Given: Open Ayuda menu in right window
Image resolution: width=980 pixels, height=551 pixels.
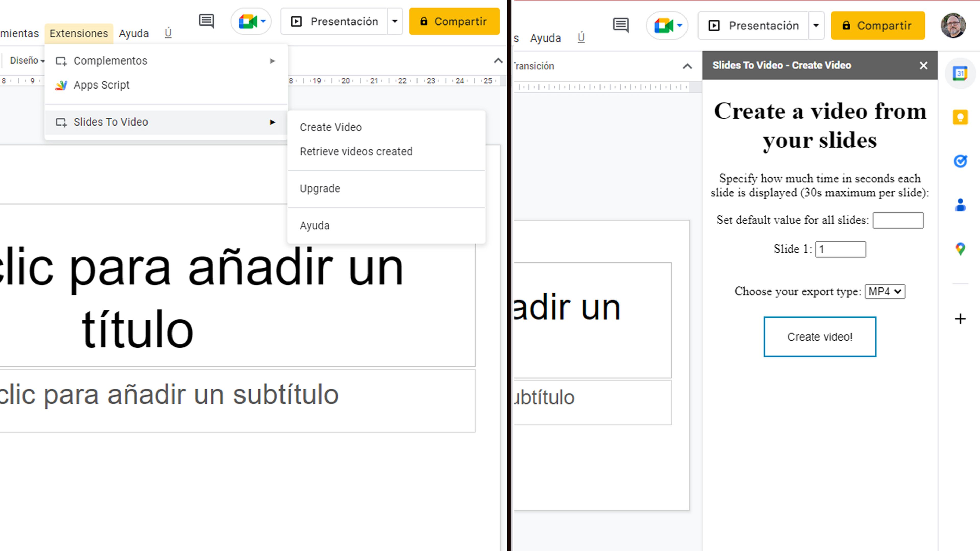Looking at the screenshot, I should (x=546, y=38).
